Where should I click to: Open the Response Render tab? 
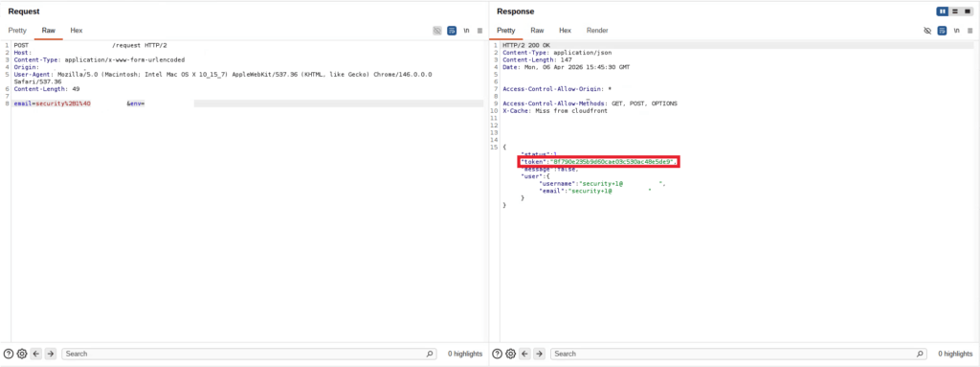597,30
